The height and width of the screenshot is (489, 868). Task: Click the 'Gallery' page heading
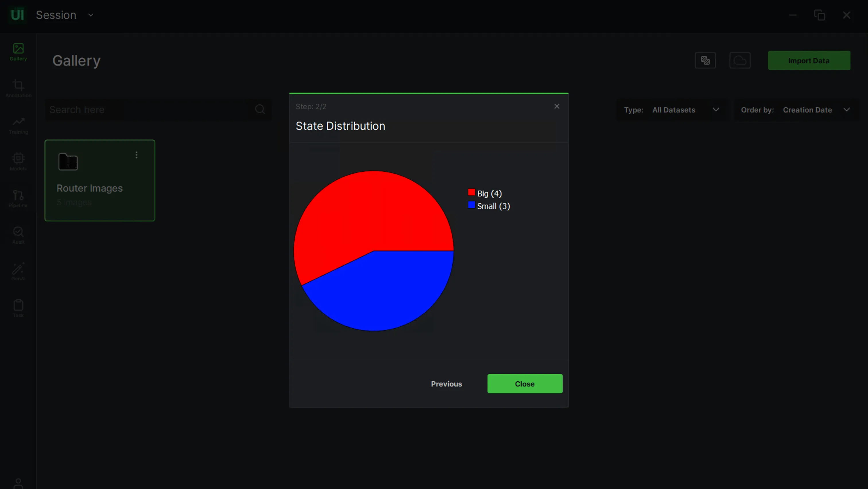(x=76, y=61)
